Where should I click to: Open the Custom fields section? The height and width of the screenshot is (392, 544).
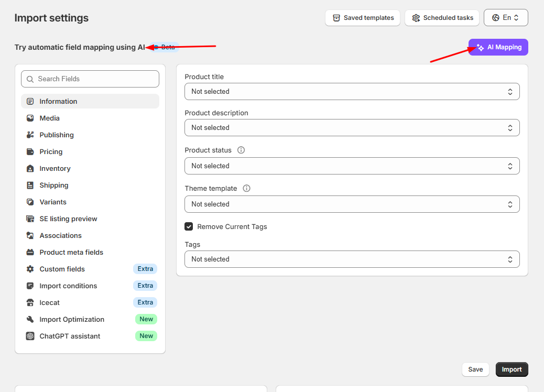click(90, 269)
